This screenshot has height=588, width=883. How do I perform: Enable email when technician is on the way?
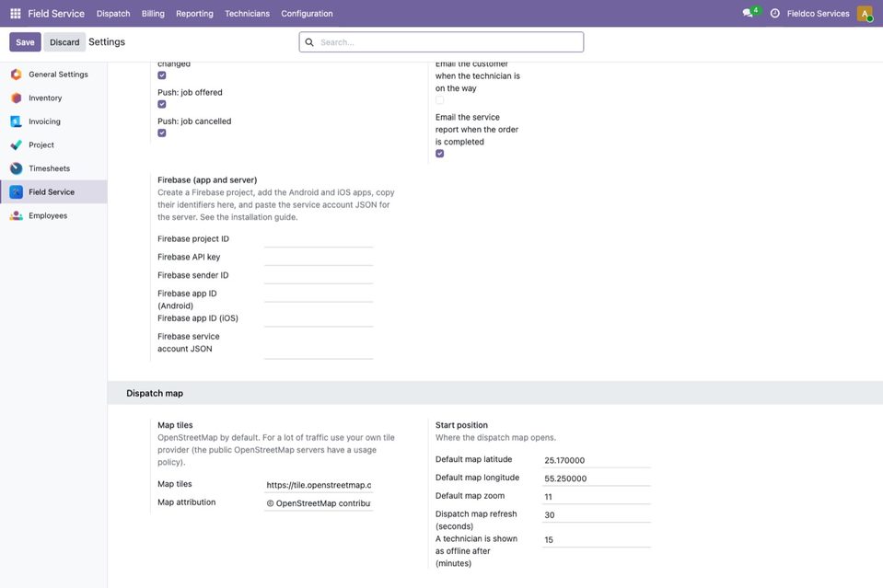(440, 100)
